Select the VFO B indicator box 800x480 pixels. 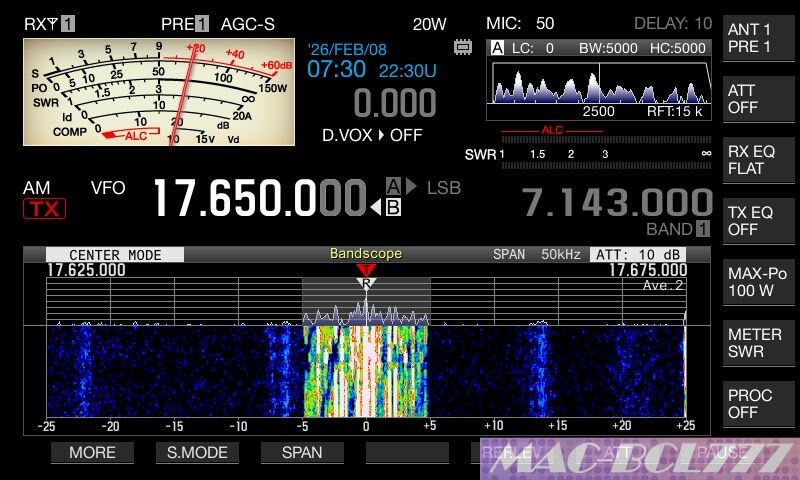tap(393, 208)
